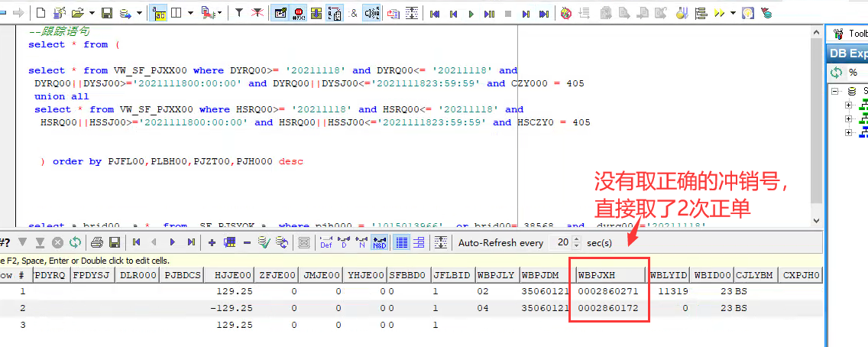Toggle the 'N' column display mode
The image size is (868, 347).
pyautogui.click(x=361, y=242)
